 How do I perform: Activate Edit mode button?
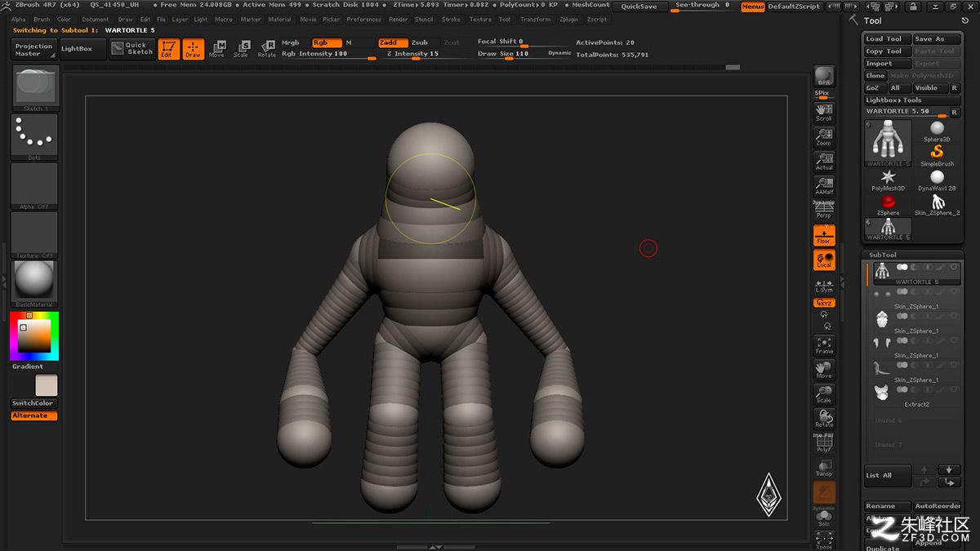click(169, 49)
